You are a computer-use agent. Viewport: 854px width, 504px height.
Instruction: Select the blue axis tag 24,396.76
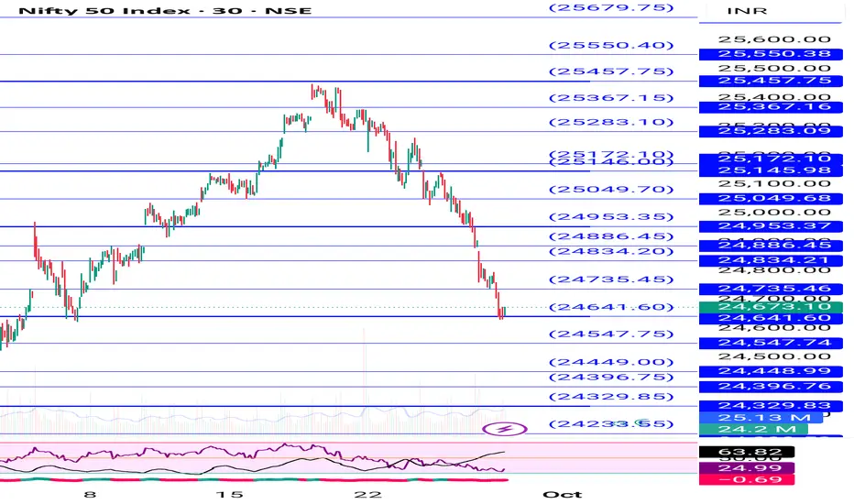770,387
